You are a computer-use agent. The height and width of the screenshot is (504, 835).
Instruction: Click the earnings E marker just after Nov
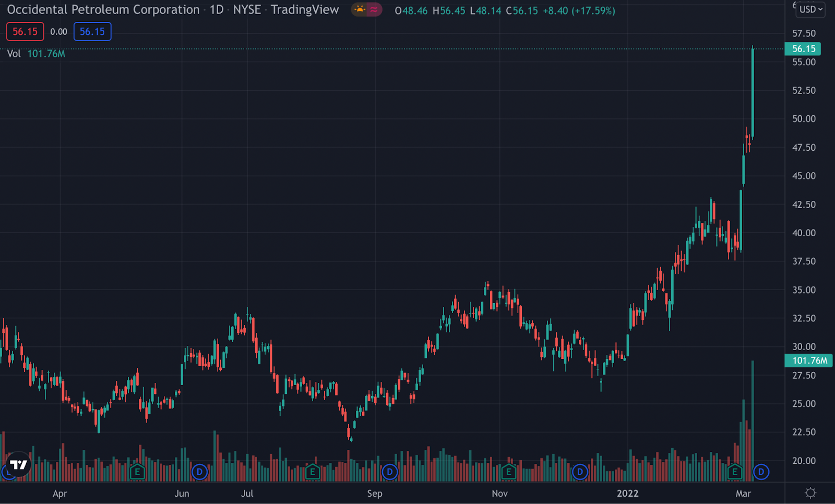508,472
